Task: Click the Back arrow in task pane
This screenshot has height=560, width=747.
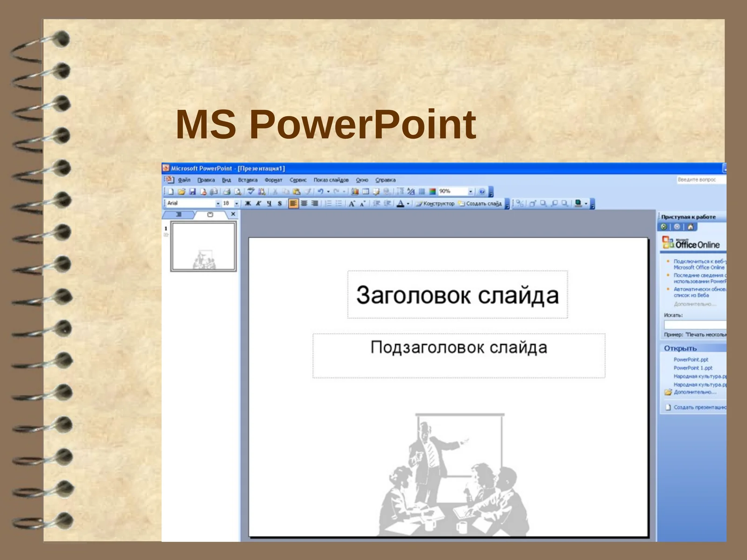Action: click(664, 227)
